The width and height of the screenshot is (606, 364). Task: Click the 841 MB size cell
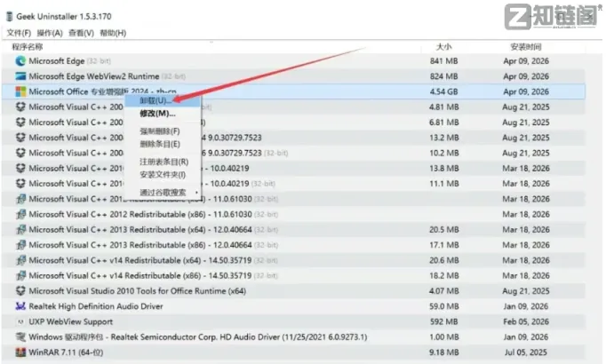[443, 61]
